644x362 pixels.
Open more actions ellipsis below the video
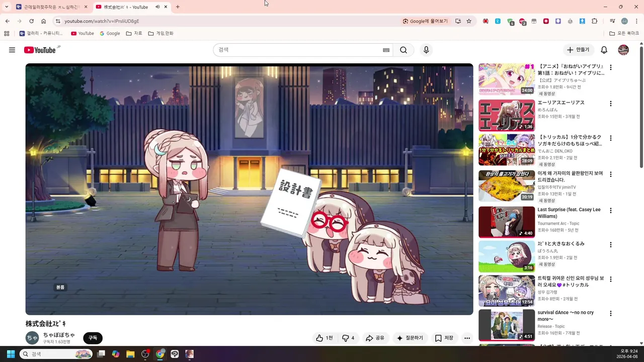coord(467,338)
